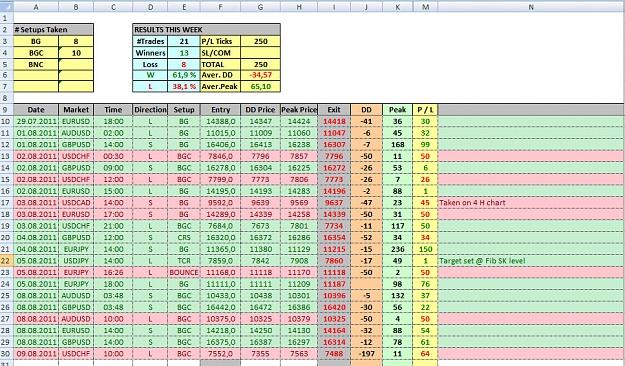Select the entry price 7552,0
The width and height of the screenshot is (625, 366).
click(x=220, y=354)
